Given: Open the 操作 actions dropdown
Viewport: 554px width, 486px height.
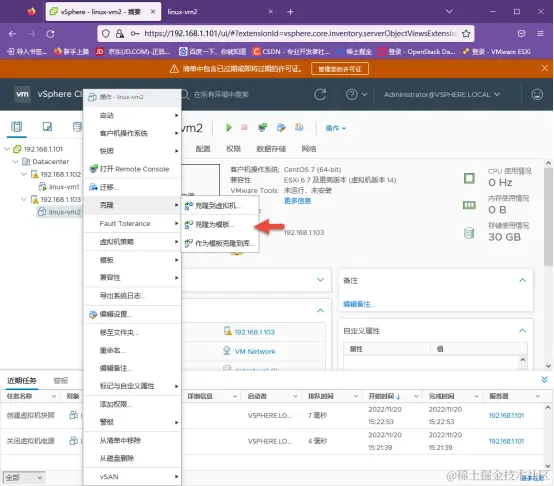Looking at the screenshot, I should [335, 128].
